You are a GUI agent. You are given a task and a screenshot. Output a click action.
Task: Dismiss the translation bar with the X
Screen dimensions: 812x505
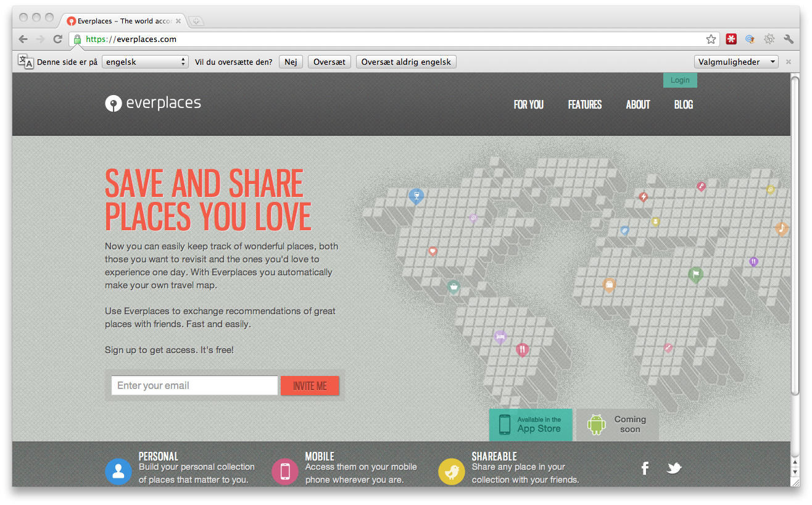pos(789,62)
